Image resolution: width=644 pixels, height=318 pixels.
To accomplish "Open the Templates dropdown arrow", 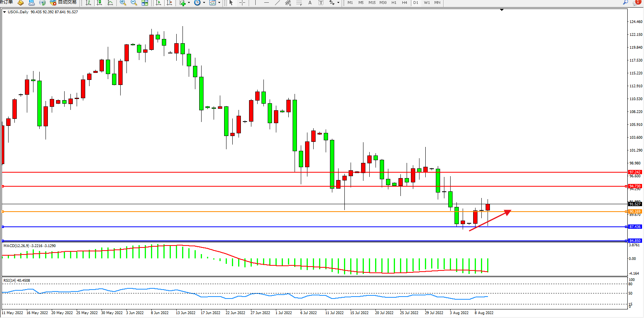I will [x=219, y=3].
